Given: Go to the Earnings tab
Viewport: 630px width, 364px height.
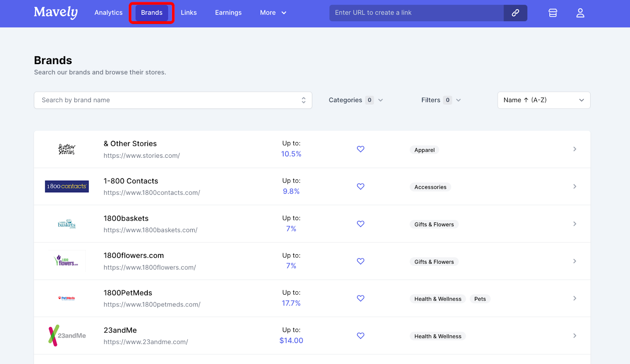Looking at the screenshot, I should [x=228, y=13].
